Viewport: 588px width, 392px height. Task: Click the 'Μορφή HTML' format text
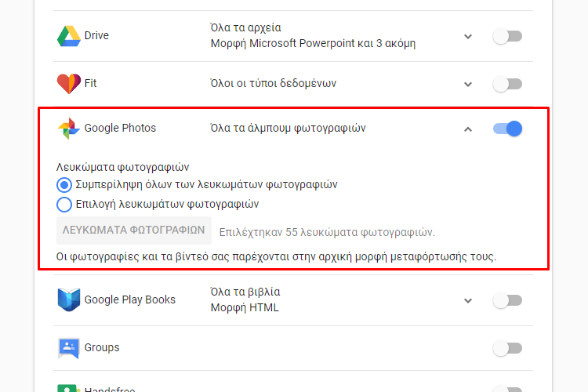pyautogui.click(x=245, y=307)
